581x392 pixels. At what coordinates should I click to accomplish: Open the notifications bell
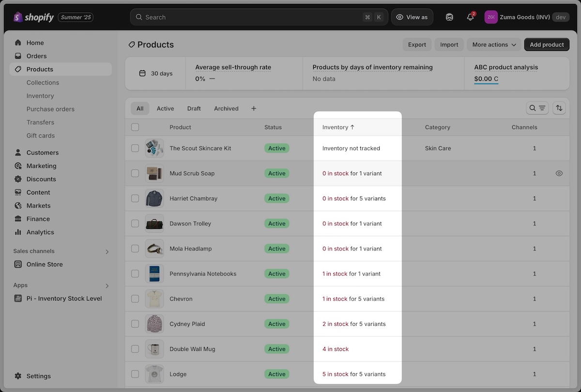(470, 17)
